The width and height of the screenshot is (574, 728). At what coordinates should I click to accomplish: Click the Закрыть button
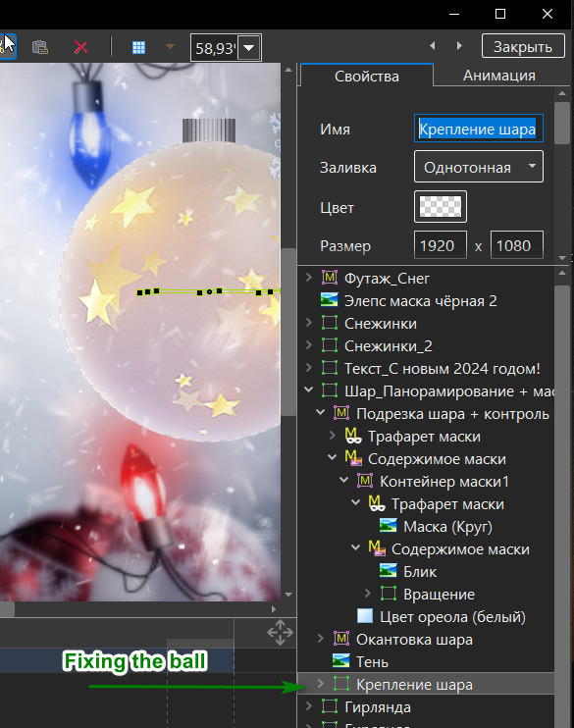pyautogui.click(x=523, y=46)
